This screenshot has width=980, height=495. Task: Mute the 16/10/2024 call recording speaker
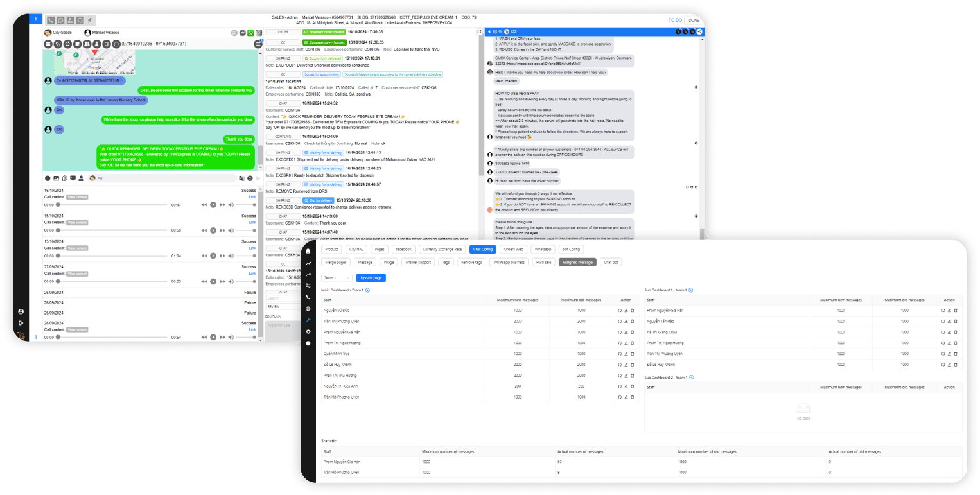tap(231, 204)
